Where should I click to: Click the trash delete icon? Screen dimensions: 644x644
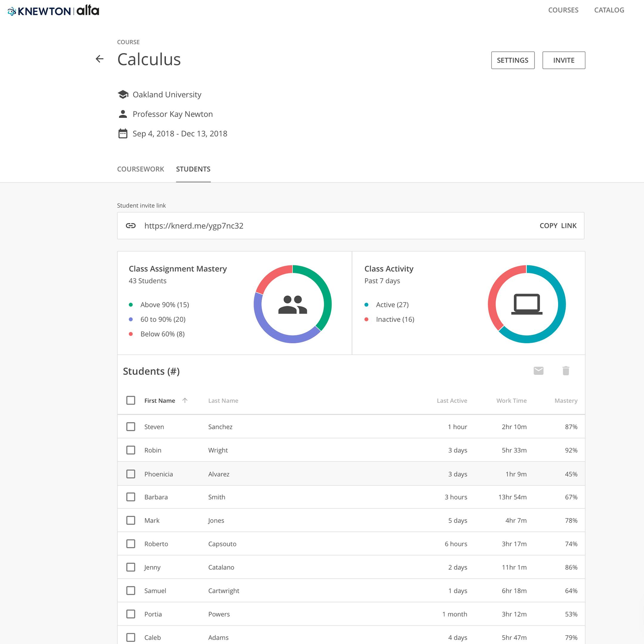[x=566, y=370]
